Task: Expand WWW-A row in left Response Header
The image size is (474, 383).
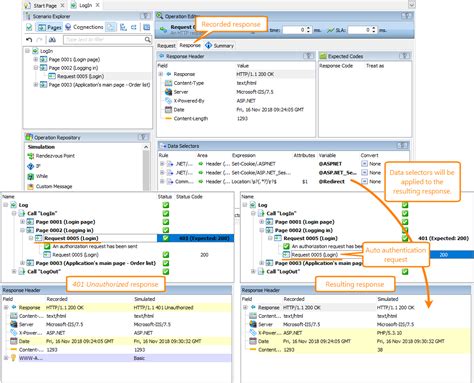Action: [6, 358]
